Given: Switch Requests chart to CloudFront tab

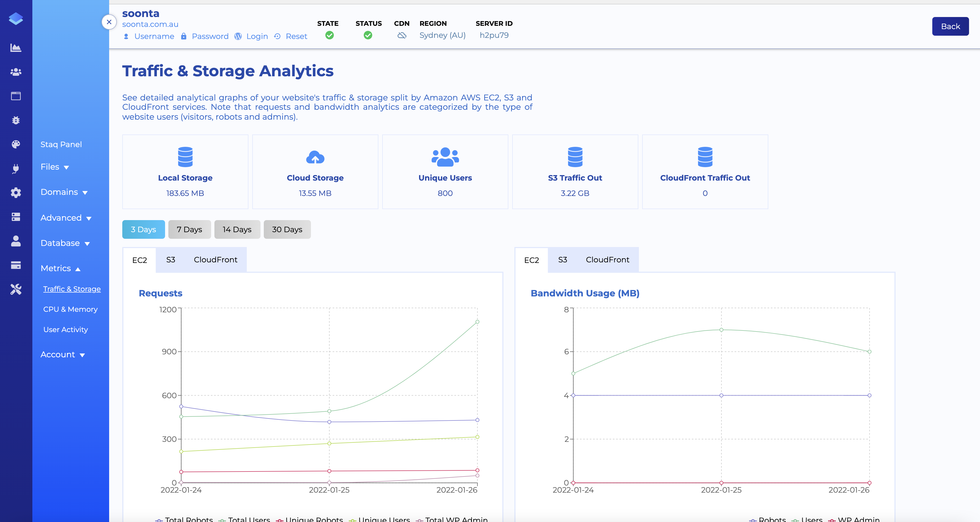Looking at the screenshot, I should coord(216,260).
